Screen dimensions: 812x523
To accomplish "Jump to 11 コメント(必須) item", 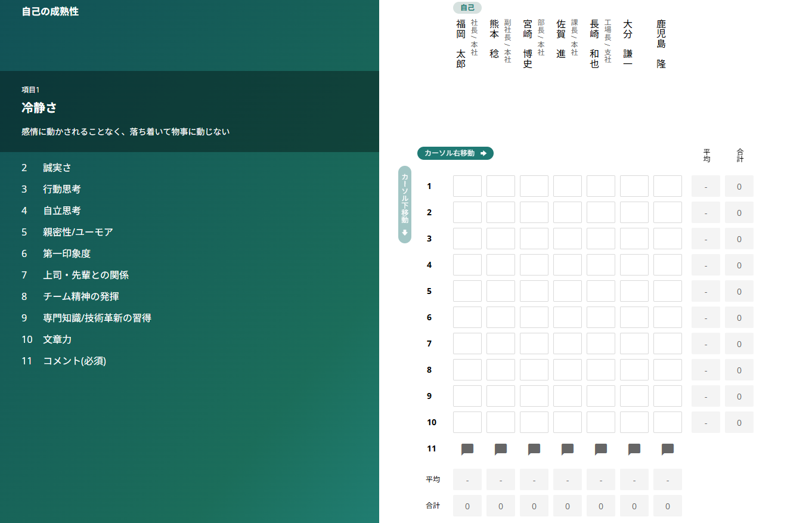I will coord(75,361).
